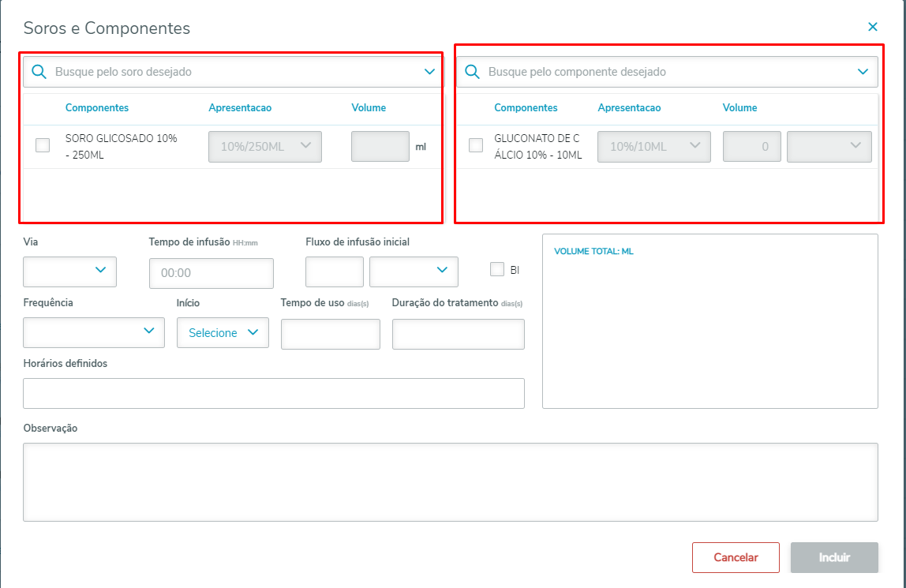Check the GLUCONATO DE CÁLCIO checkbox
Viewport: 906px width, 588px height.
tap(476, 145)
